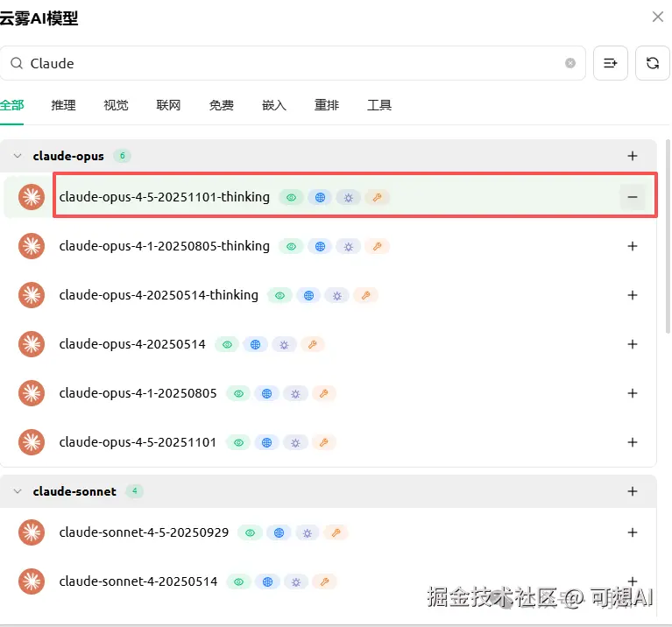Viewport: 672px width, 627px height.
Task: Add claude-opus-4-5-20251101 model
Action: coord(633,442)
